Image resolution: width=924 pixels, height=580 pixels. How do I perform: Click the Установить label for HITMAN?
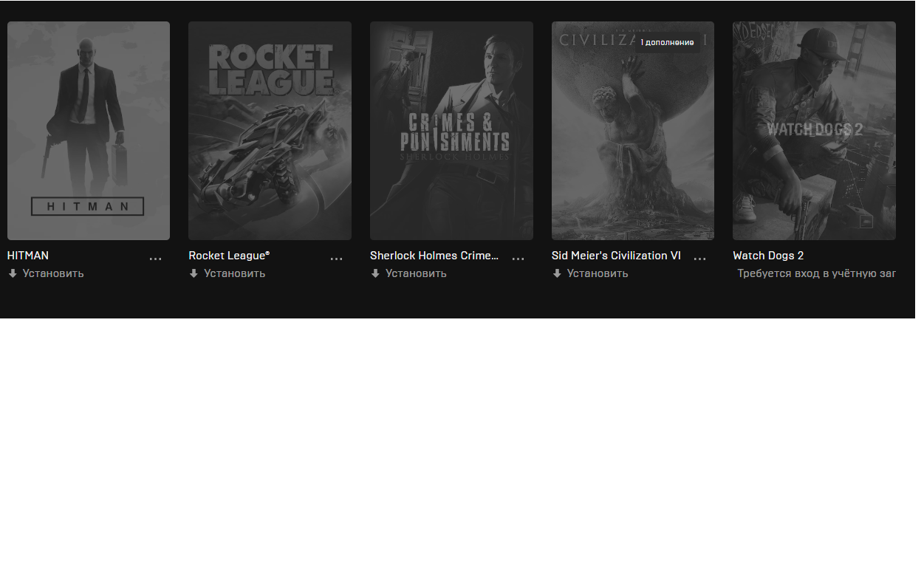pos(53,273)
